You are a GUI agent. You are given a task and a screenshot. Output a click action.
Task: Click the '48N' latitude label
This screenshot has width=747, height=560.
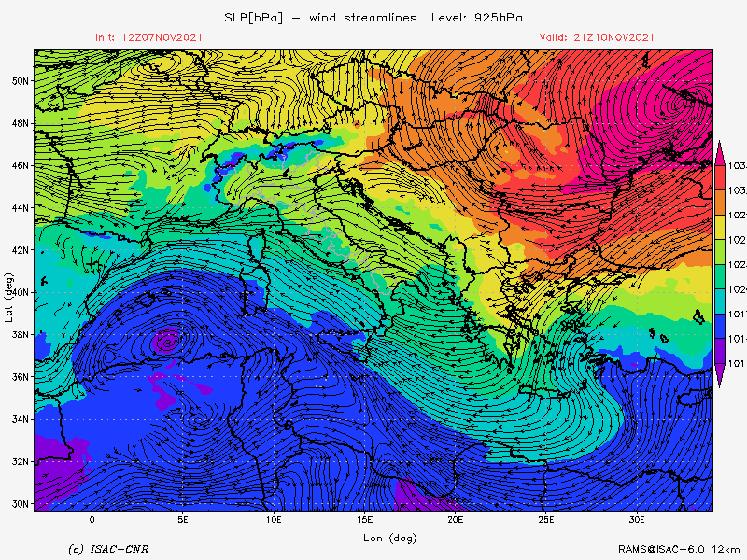tap(20, 123)
